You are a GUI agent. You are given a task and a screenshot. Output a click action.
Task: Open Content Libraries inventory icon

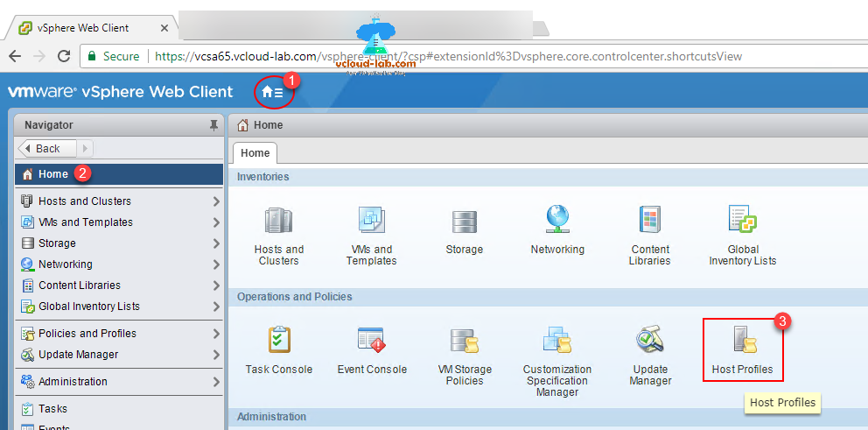[649, 220]
